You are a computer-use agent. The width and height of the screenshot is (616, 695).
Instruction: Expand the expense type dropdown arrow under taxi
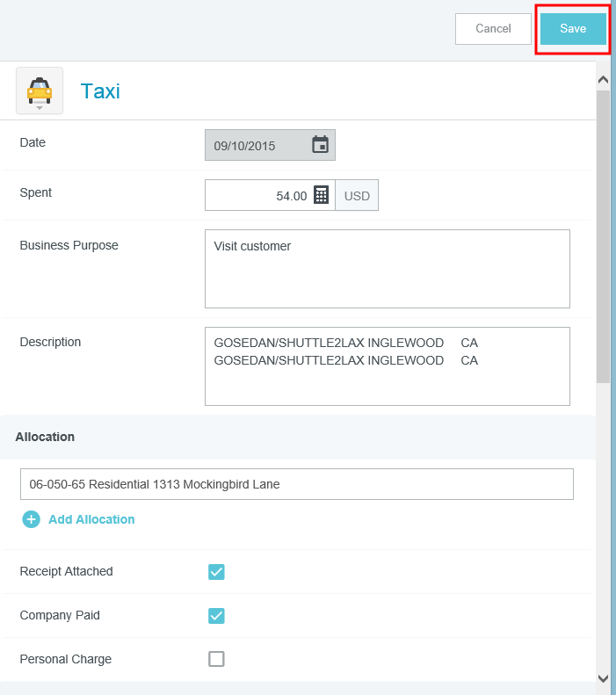tap(40, 108)
